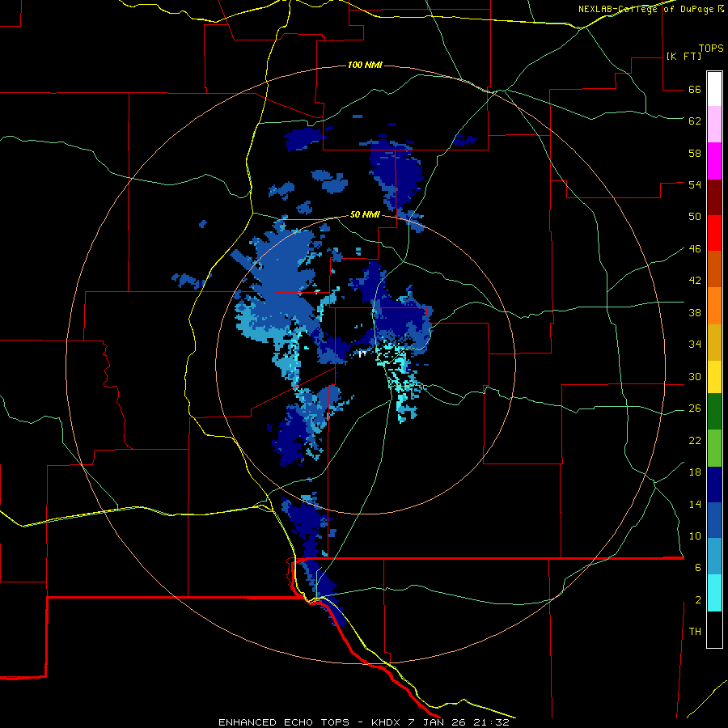Click the light pink legend swatch
The height and width of the screenshot is (728, 728).
click(714, 124)
